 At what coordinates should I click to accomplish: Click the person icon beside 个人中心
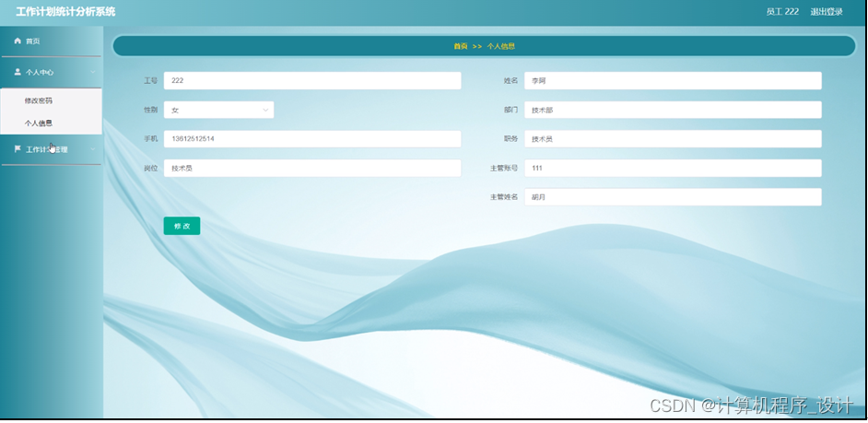(18, 72)
